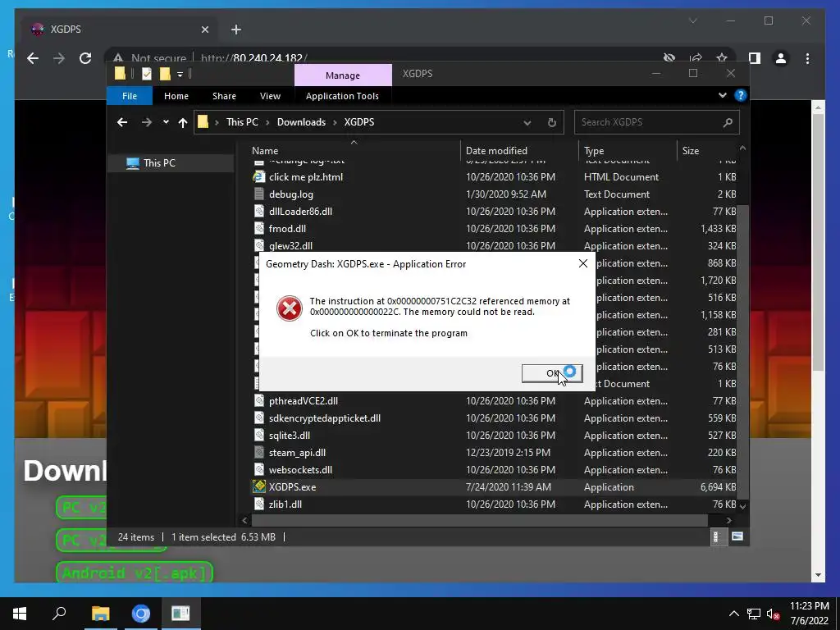840x630 pixels.
Task: Click New folder quick access icon
Action: [165, 74]
